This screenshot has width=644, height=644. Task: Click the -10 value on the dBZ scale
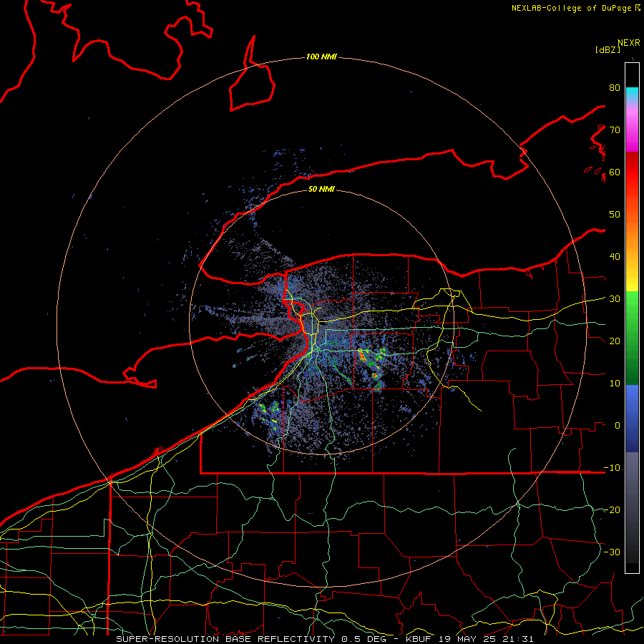click(612, 468)
